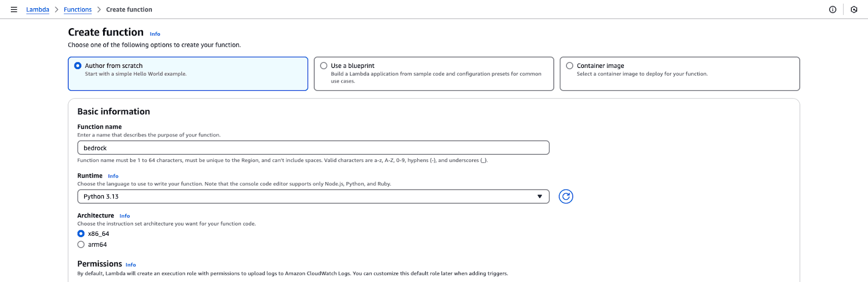Choose x86_64 architecture

pos(81,234)
